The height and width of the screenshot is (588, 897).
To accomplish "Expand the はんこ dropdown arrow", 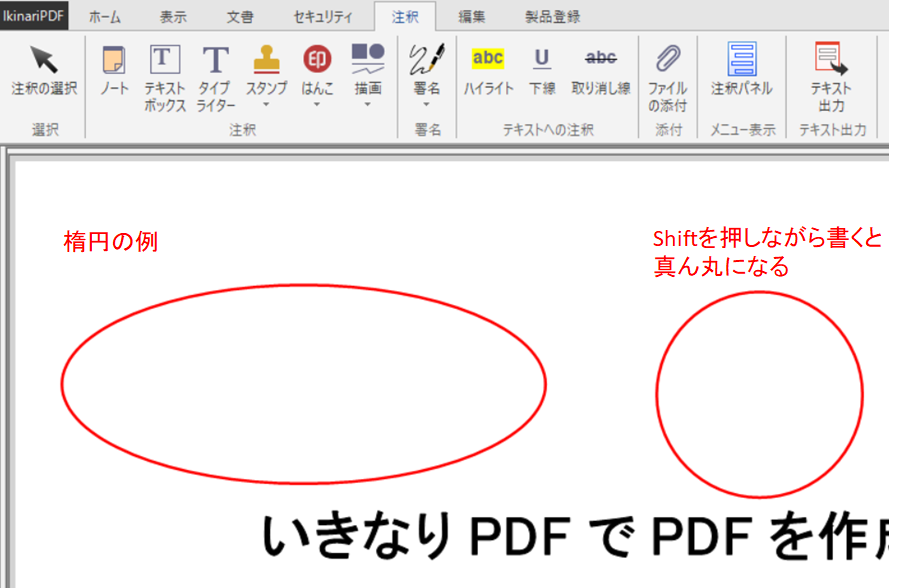I will [316, 105].
